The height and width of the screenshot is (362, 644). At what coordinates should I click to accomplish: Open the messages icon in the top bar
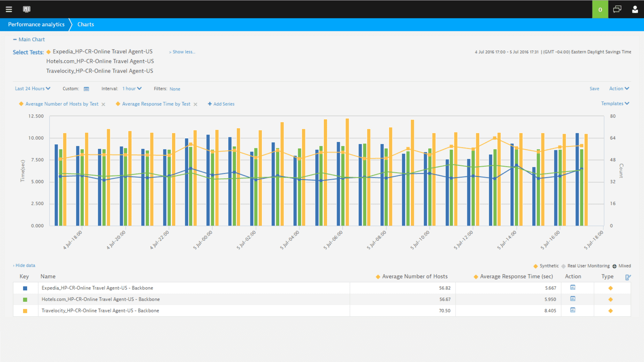617,9
